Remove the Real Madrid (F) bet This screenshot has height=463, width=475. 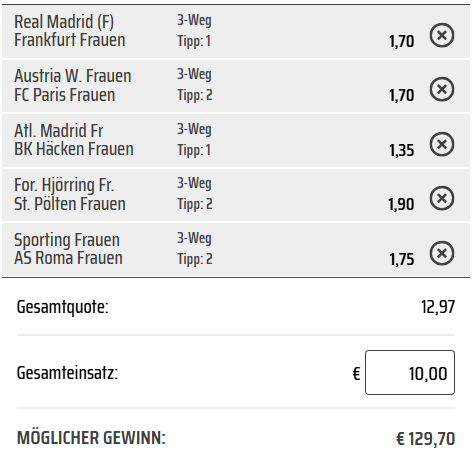coord(442,35)
